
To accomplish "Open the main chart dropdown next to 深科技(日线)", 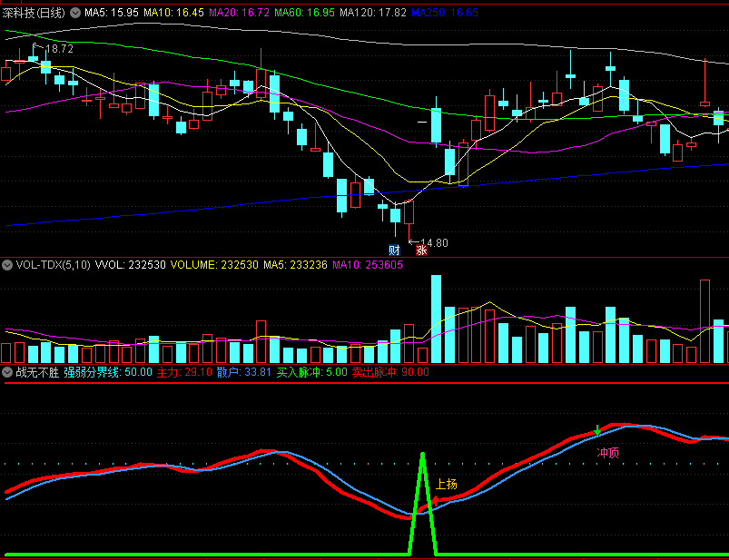I will pos(75,13).
